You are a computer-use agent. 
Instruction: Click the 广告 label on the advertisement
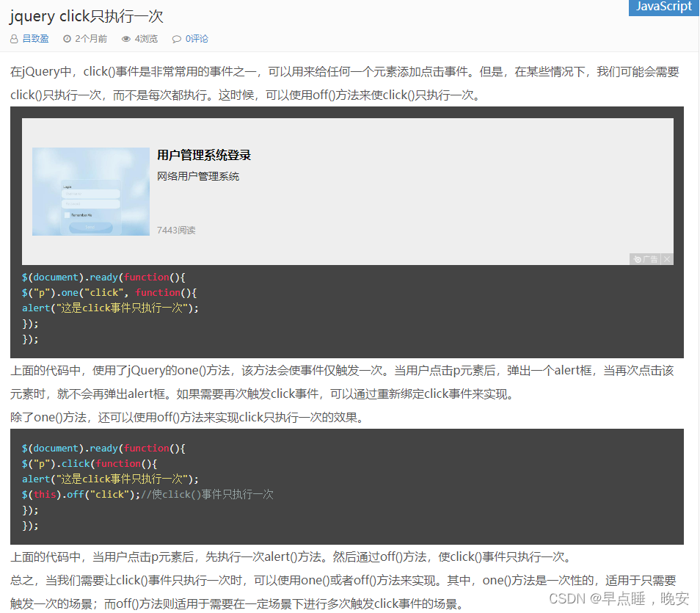tap(652, 259)
